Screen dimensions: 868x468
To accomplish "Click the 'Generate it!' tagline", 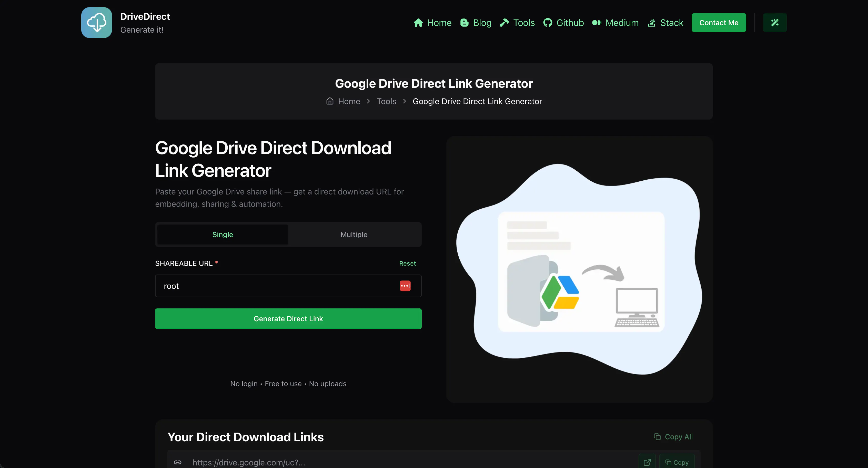I will pyautogui.click(x=142, y=30).
